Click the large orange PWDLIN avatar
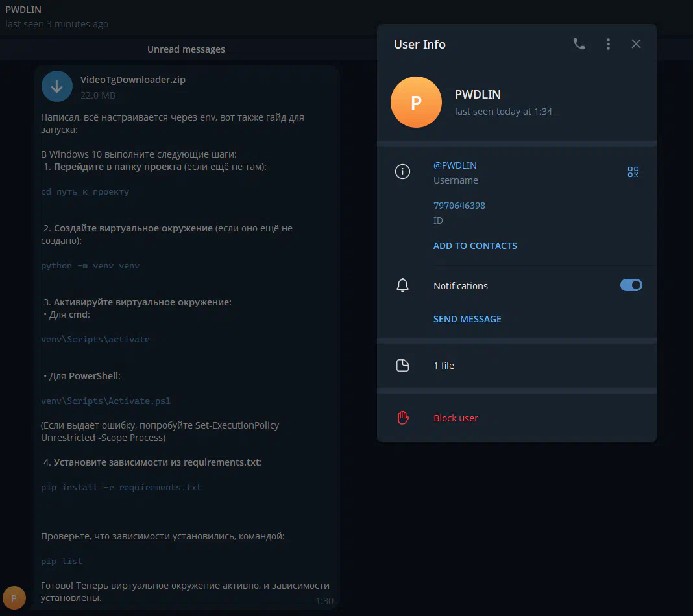 tap(416, 102)
